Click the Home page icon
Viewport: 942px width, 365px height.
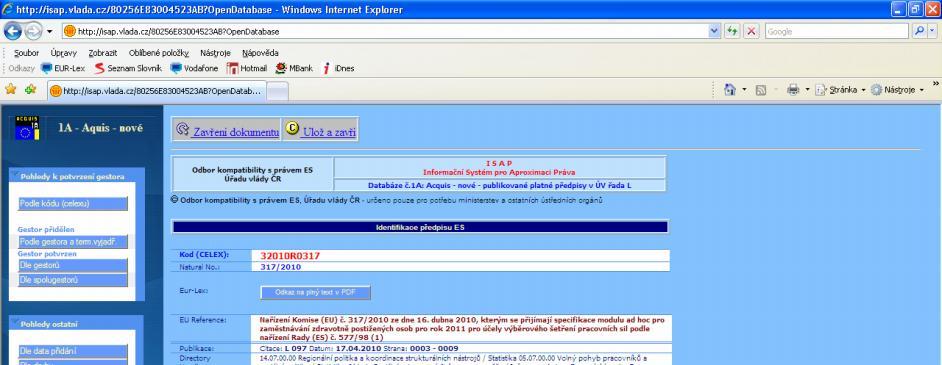tap(730, 89)
